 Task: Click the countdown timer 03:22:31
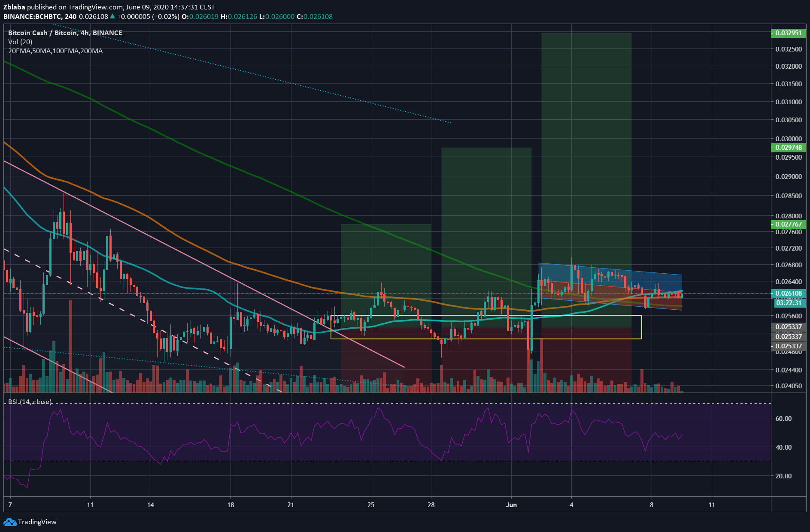coord(789,303)
